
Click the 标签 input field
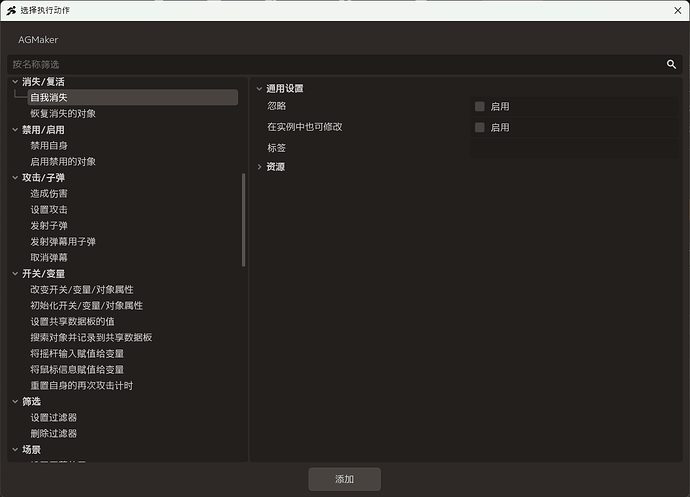tap(574, 148)
